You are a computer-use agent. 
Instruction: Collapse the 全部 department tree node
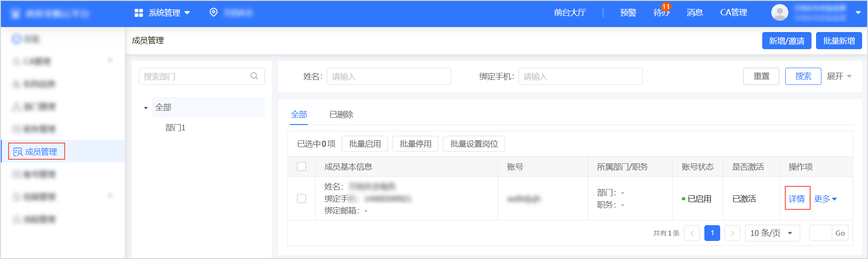tap(146, 108)
